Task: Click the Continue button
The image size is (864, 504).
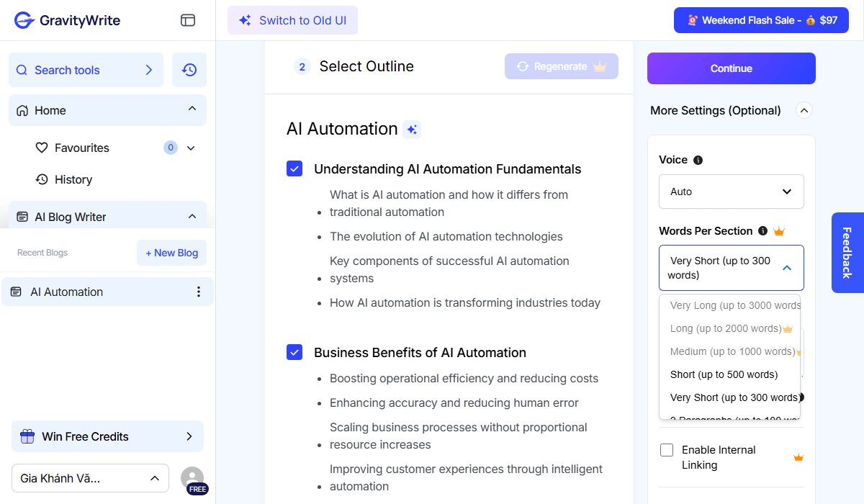Action: click(x=731, y=68)
